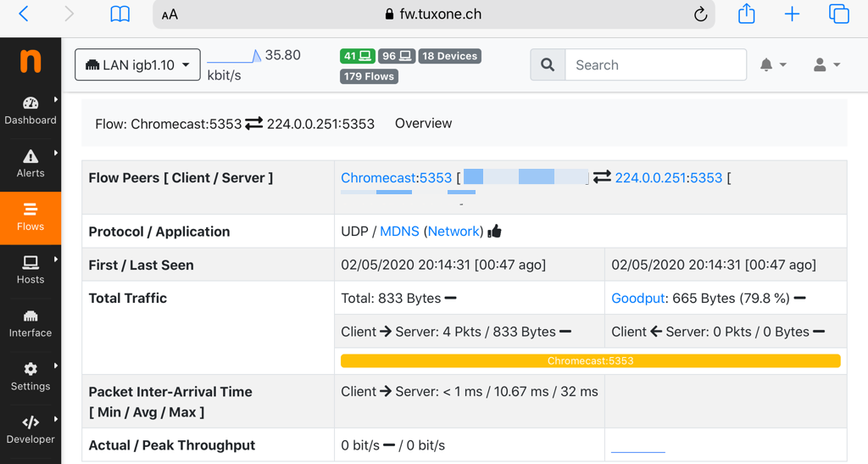Click the 179 Flows badge
The width and height of the screenshot is (868, 464).
pyautogui.click(x=369, y=76)
